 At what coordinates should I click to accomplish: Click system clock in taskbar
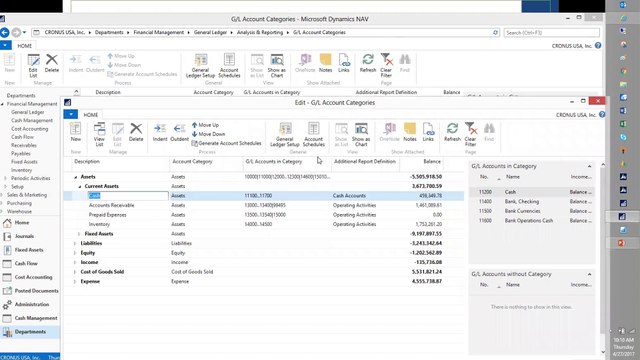point(623,347)
